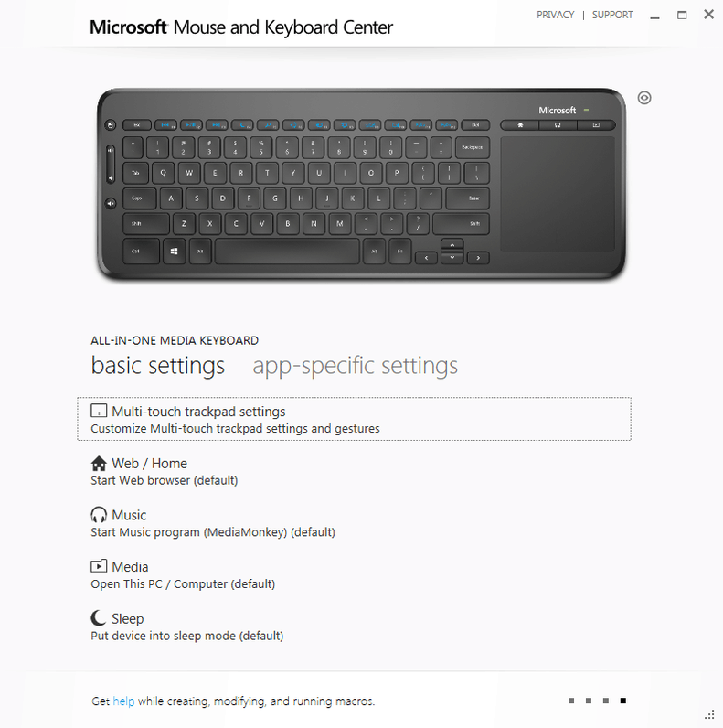The height and width of the screenshot is (728, 723).
Task: Click the home key on keyboard image
Action: (520, 125)
